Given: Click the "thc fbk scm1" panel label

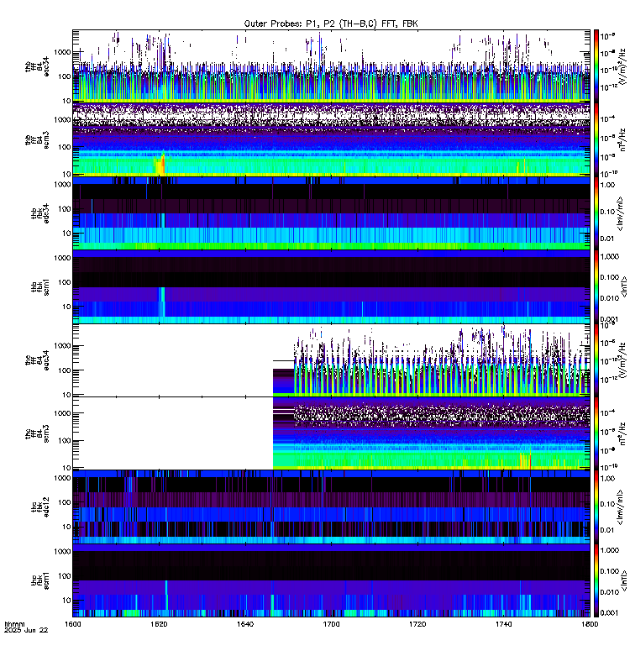Looking at the screenshot, I should click(x=40, y=580).
